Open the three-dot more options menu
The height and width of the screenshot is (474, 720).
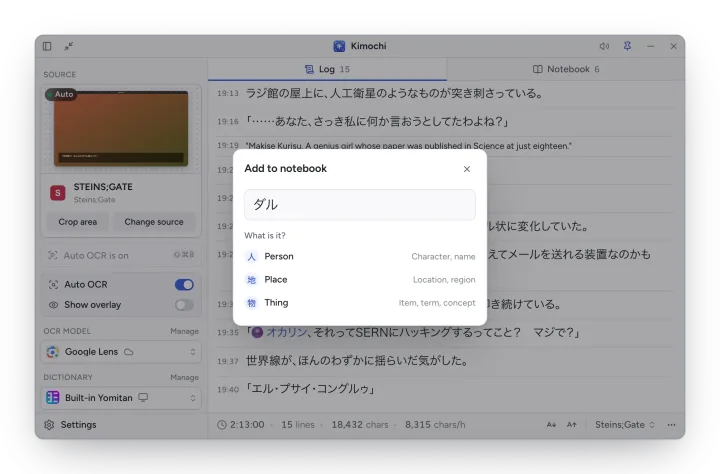coord(671,425)
